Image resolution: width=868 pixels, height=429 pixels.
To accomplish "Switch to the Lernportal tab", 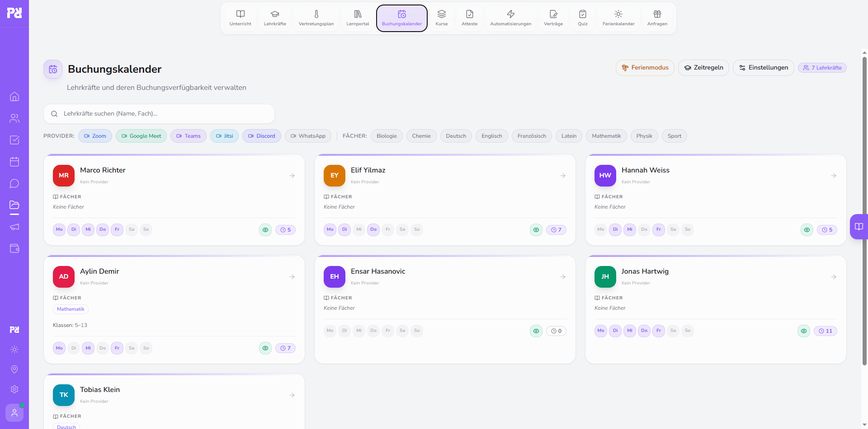I will point(358,18).
